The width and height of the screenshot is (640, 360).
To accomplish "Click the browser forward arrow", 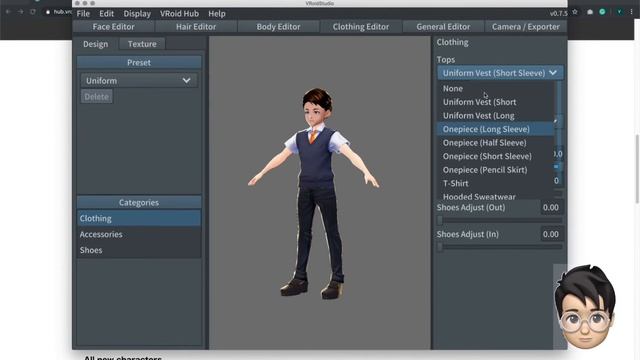I will (20, 12).
